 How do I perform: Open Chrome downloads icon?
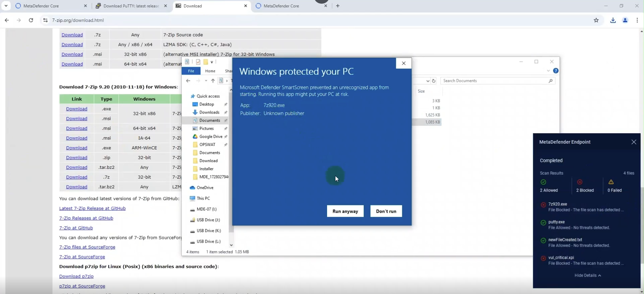pyautogui.click(x=613, y=20)
